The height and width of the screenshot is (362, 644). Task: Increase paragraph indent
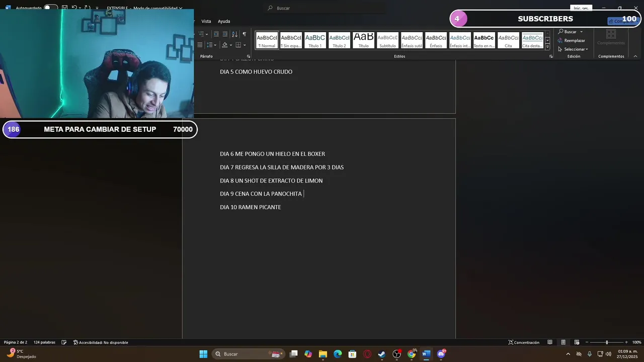[x=225, y=34]
